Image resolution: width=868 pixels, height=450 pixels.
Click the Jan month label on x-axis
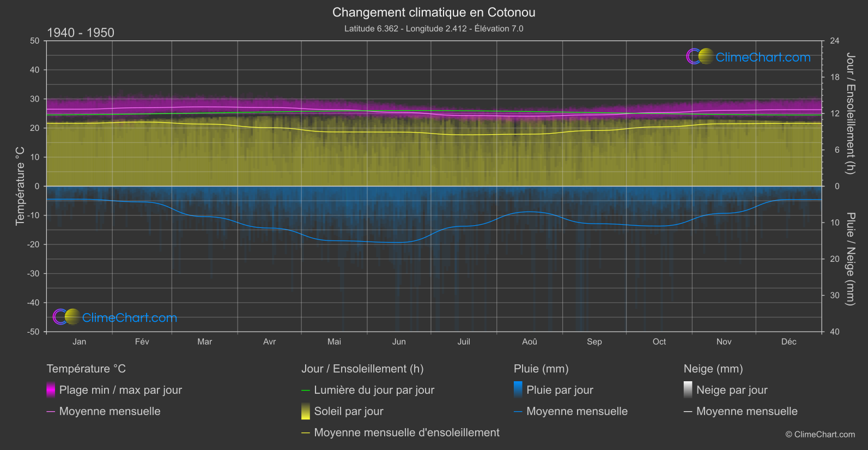[79, 341]
